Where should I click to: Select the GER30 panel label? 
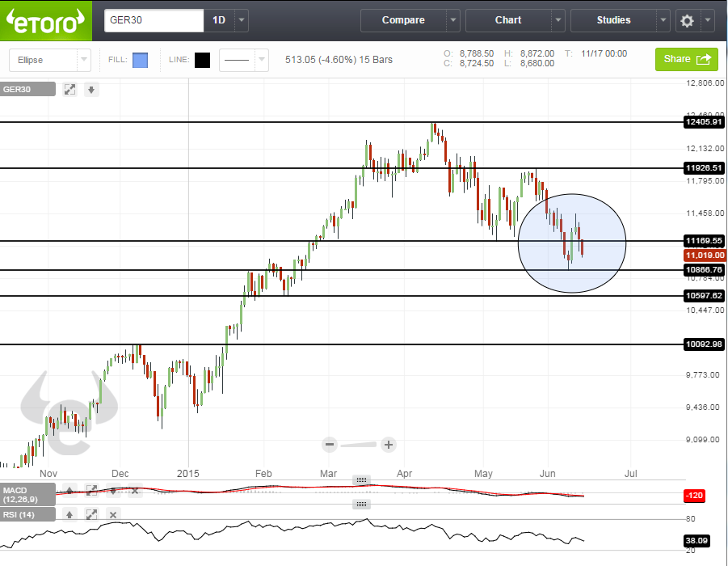[x=27, y=90]
